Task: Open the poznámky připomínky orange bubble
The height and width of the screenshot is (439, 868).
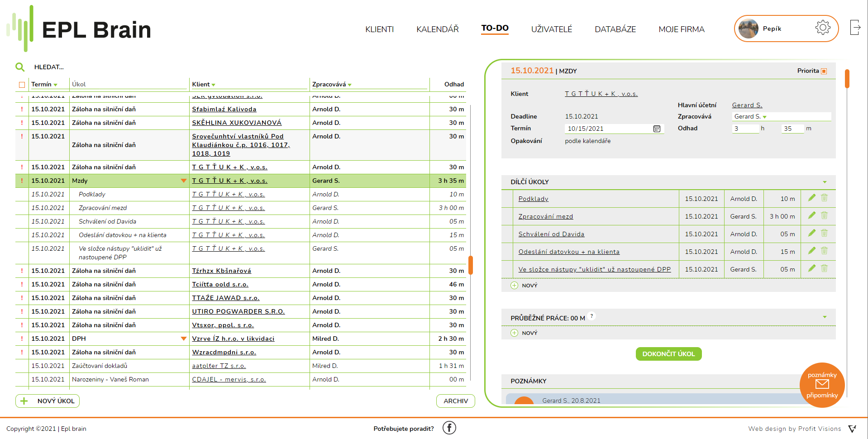Action: tap(822, 385)
